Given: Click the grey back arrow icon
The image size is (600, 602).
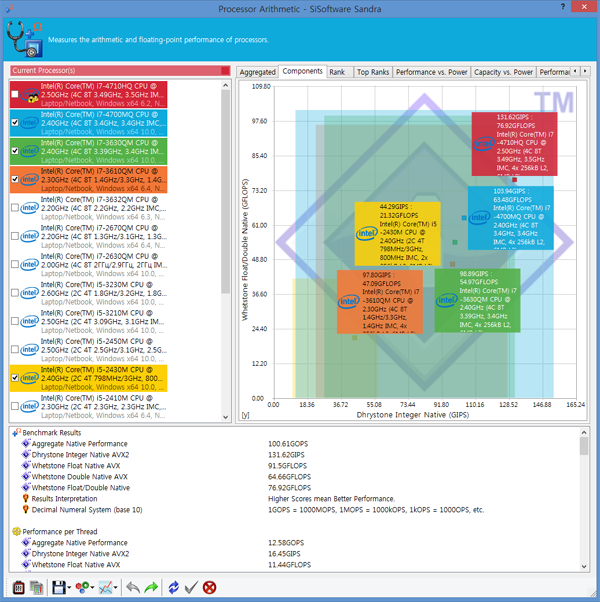Looking at the screenshot, I should coord(133,587).
